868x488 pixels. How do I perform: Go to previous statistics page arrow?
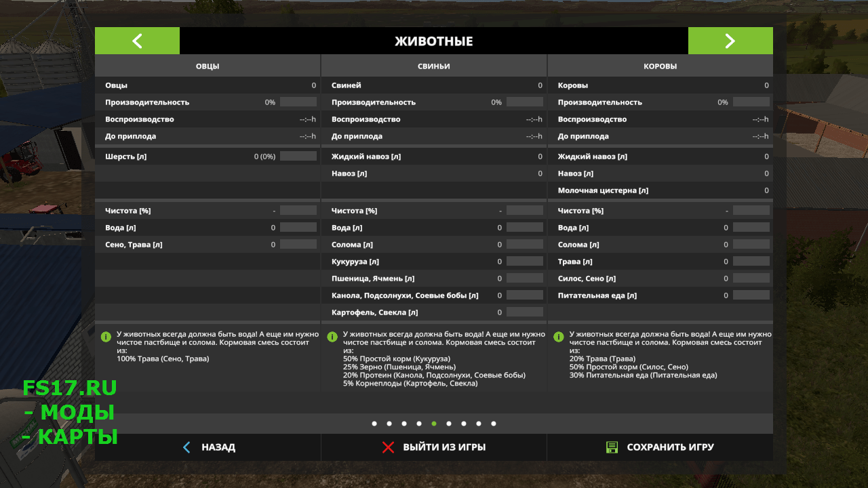137,41
